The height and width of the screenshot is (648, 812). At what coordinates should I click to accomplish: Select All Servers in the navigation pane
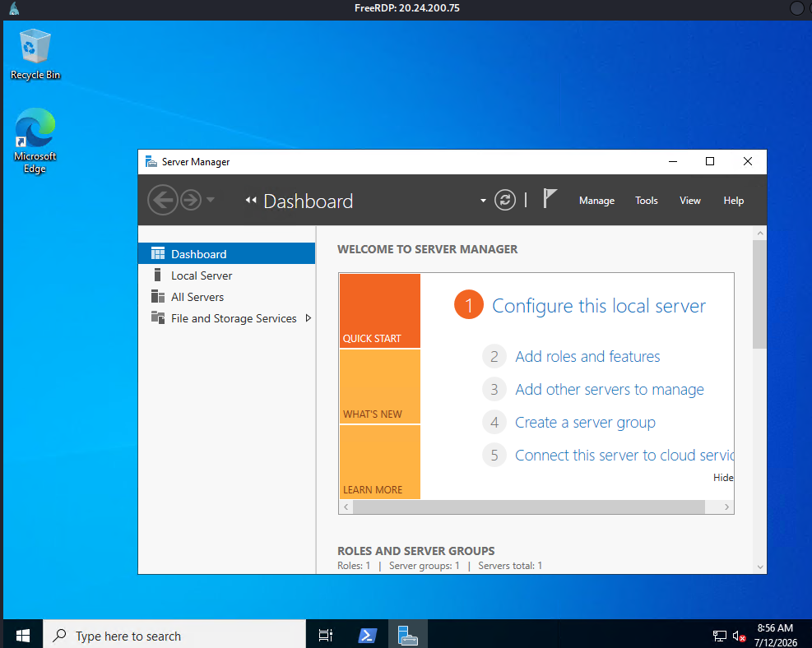[227, 297]
